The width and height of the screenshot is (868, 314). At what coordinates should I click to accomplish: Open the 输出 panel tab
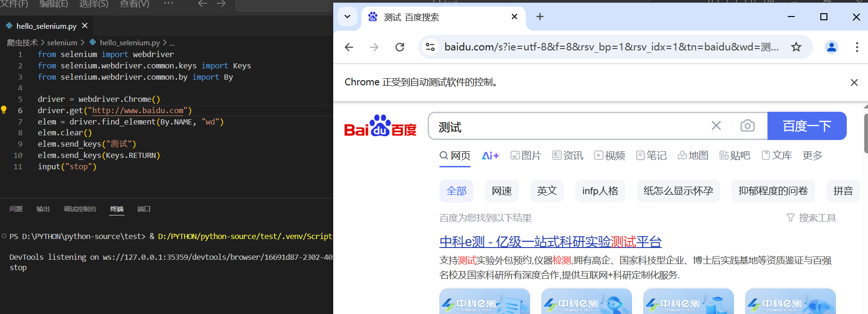click(x=43, y=209)
